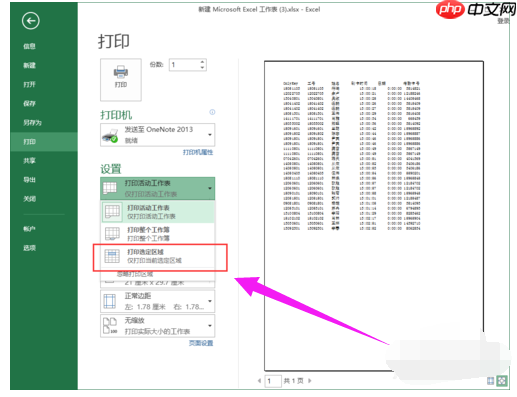This screenshot has height=397, width=517.
Task: Open 选项 (Options) in sidebar
Action: click(x=29, y=248)
